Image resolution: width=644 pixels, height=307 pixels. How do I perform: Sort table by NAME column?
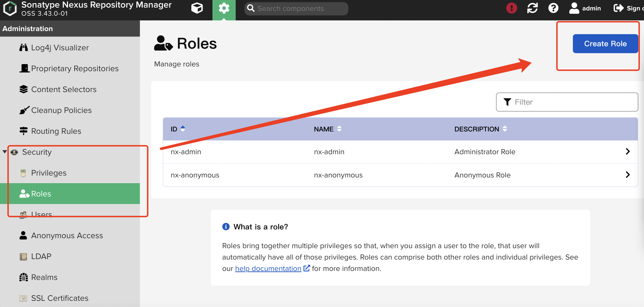tap(327, 129)
